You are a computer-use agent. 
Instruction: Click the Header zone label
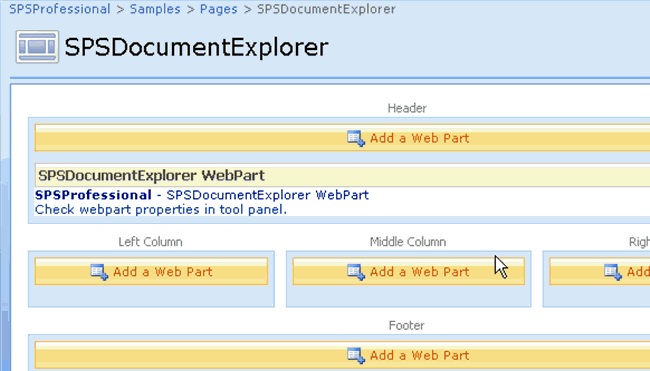coord(407,108)
